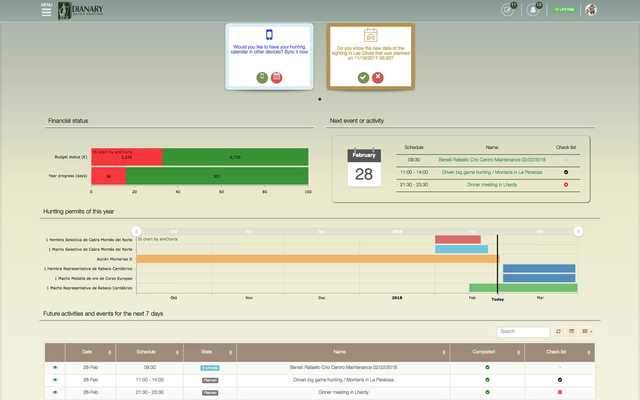Confirm the sighting date card with green check

363,78
